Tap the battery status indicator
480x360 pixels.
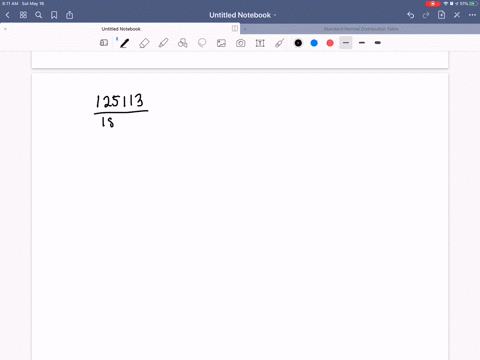(474, 4)
